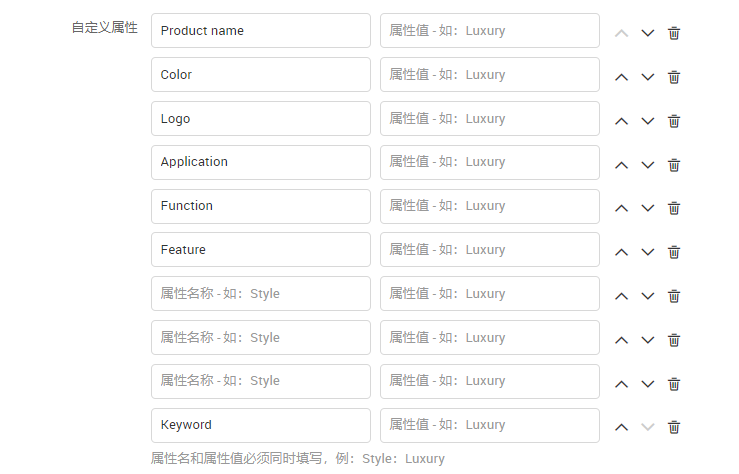Click the value field for Product name
Viewport: 739px width, 474px height.
pyautogui.click(x=490, y=31)
